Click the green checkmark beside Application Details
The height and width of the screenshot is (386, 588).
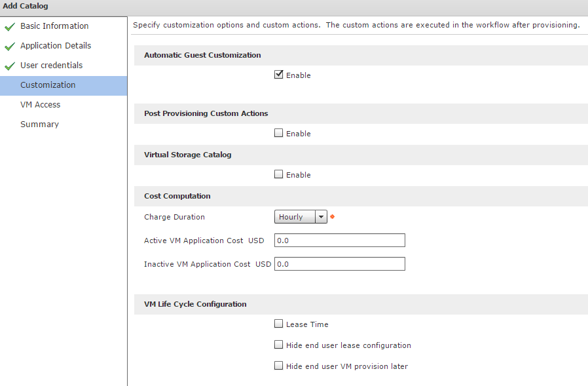tap(9, 47)
